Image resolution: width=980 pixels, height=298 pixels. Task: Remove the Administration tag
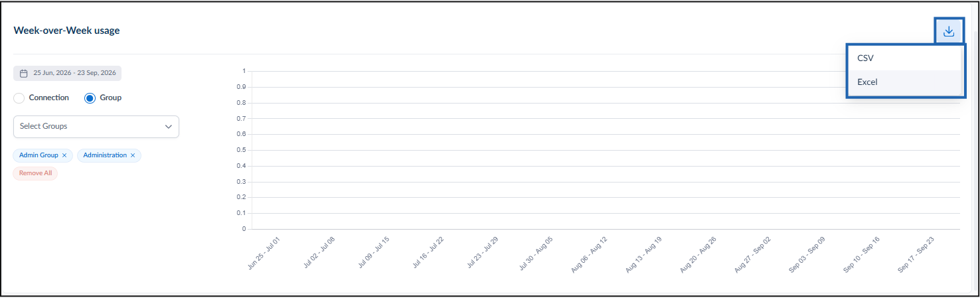coord(133,155)
